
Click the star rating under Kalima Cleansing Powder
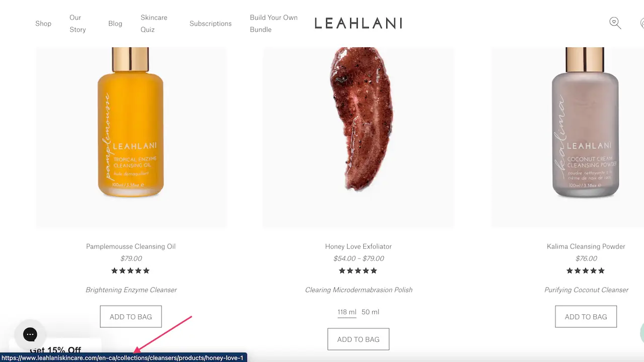click(586, 270)
